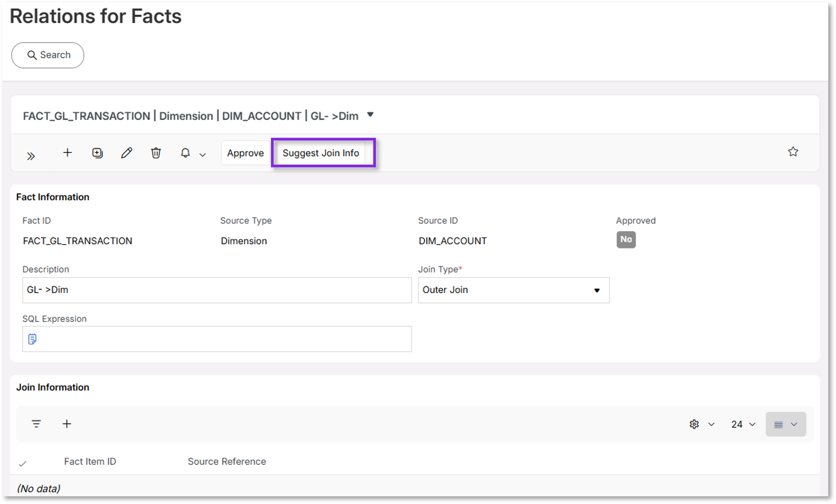Click the Suggest Join Info button
The height and width of the screenshot is (504, 836).
pyautogui.click(x=321, y=153)
